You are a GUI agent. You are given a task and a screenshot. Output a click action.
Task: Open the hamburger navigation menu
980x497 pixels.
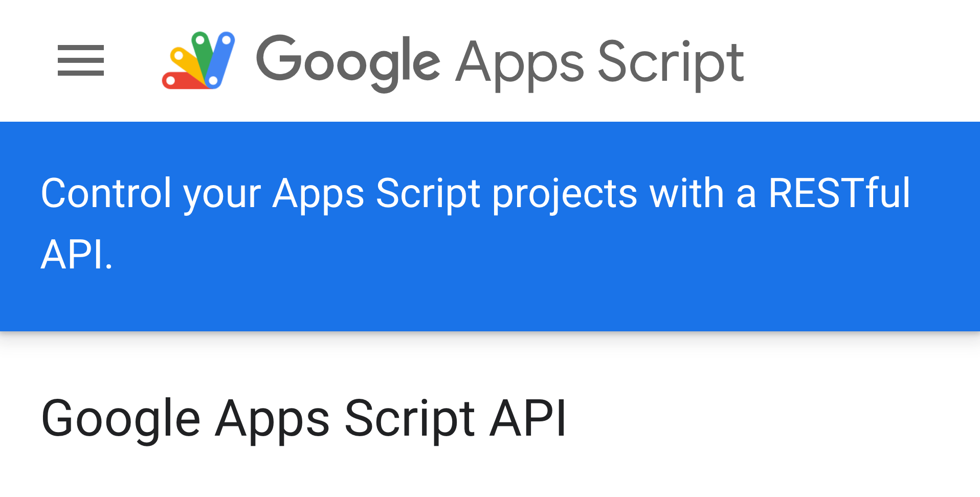point(81,60)
